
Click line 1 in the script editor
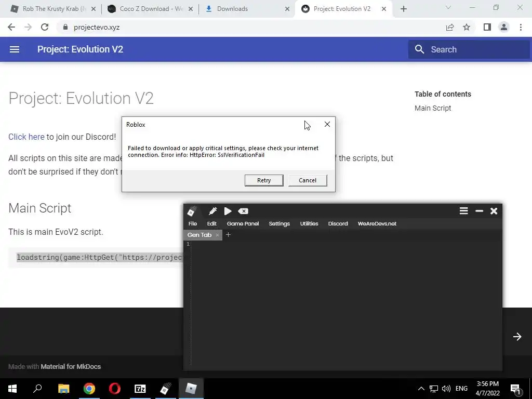tap(346, 244)
